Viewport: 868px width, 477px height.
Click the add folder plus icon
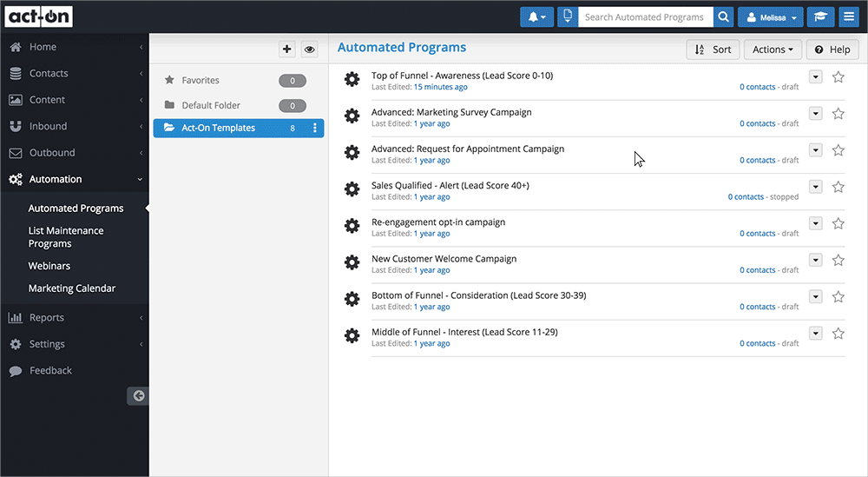[x=287, y=50]
